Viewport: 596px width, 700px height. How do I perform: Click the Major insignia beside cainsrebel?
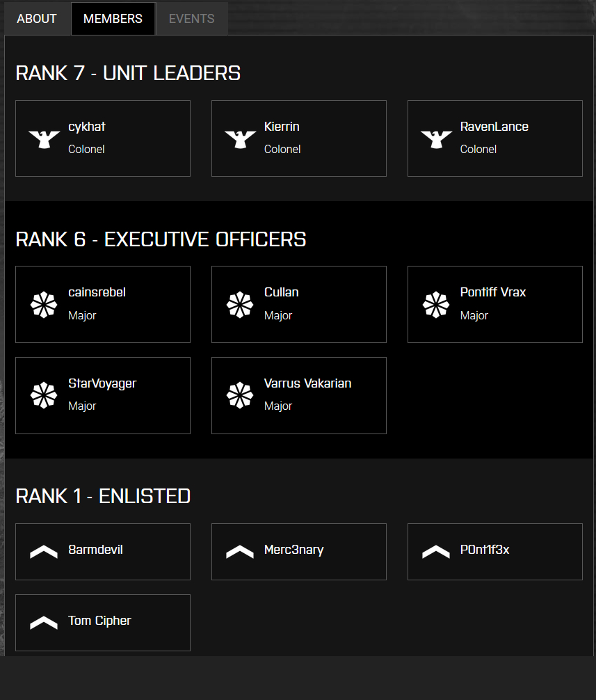point(44,305)
